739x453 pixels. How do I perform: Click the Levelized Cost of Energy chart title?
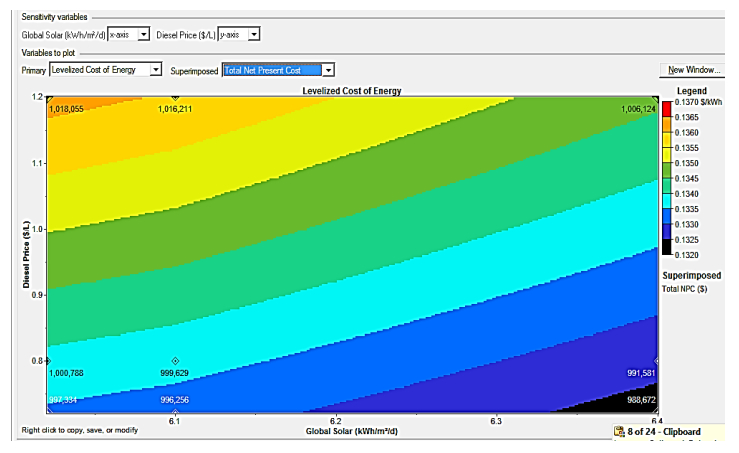pyautogui.click(x=351, y=91)
